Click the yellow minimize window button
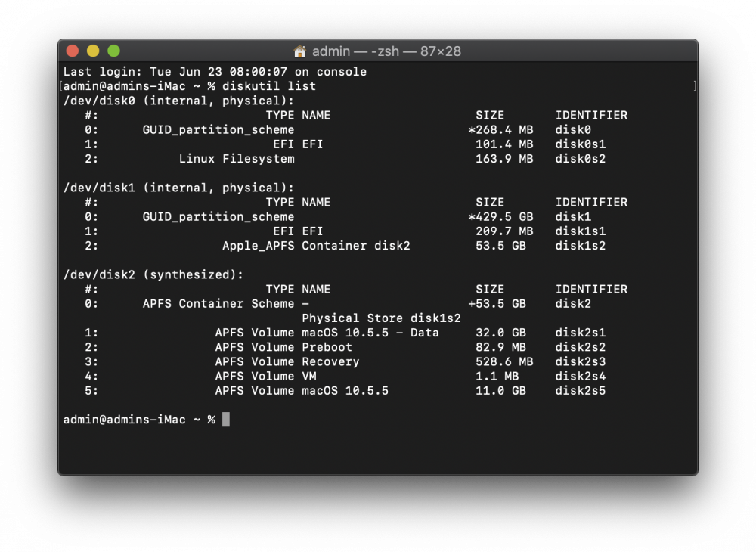This screenshot has width=756, height=552. coord(93,51)
